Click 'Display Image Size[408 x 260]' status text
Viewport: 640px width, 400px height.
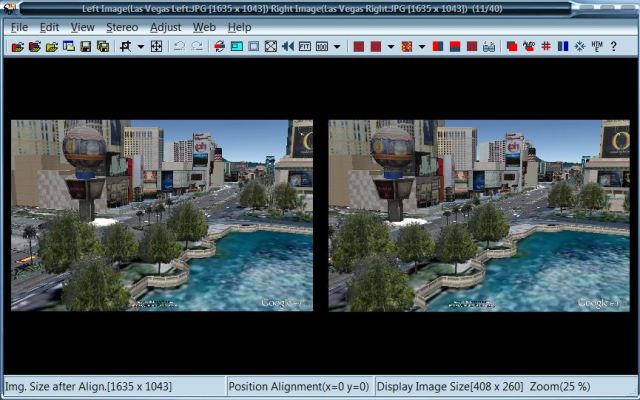[450, 387]
